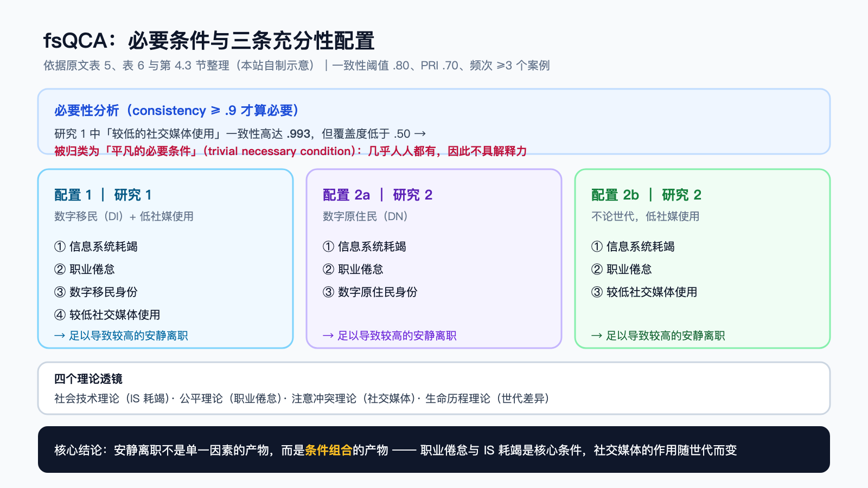This screenshot has height=488, width=868.
Task: Click '数字移民（DI）+ 低社媒使用' subtitle
Action: point(124,216)
